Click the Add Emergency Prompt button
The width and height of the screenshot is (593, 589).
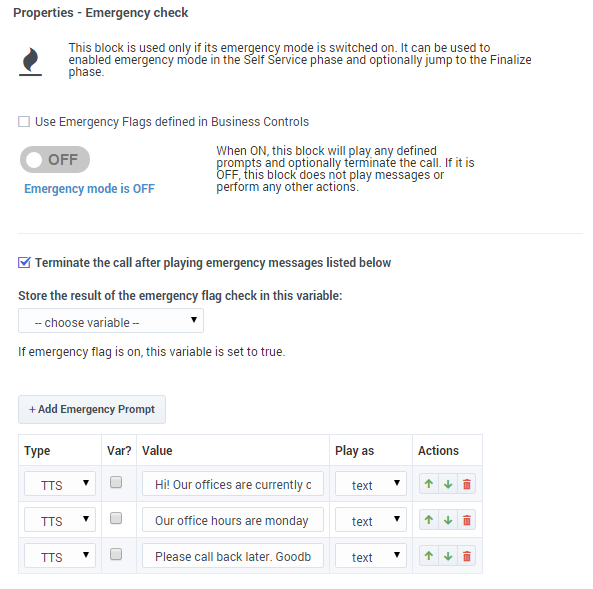pyautogui.click(x=92, y=409)
